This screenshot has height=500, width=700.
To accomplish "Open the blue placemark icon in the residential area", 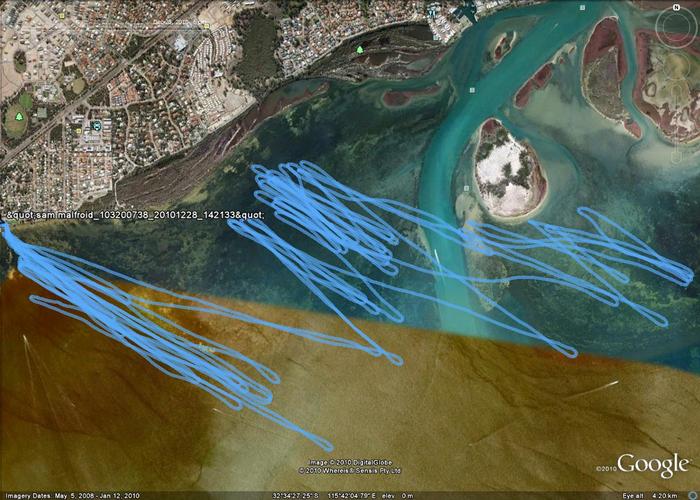I will pos(97,126).
